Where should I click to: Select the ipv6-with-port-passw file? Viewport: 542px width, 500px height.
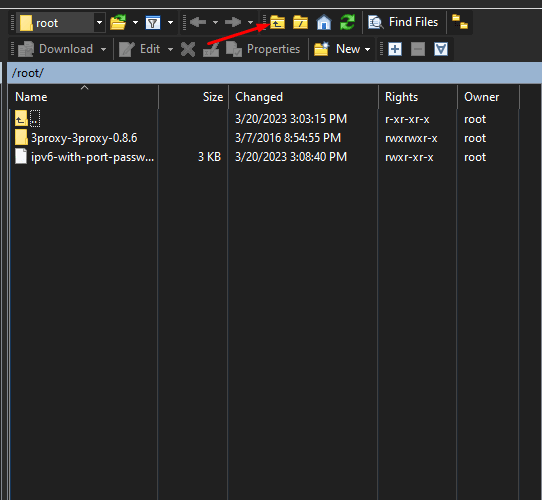pyautogui.click(x=85, y=157)
